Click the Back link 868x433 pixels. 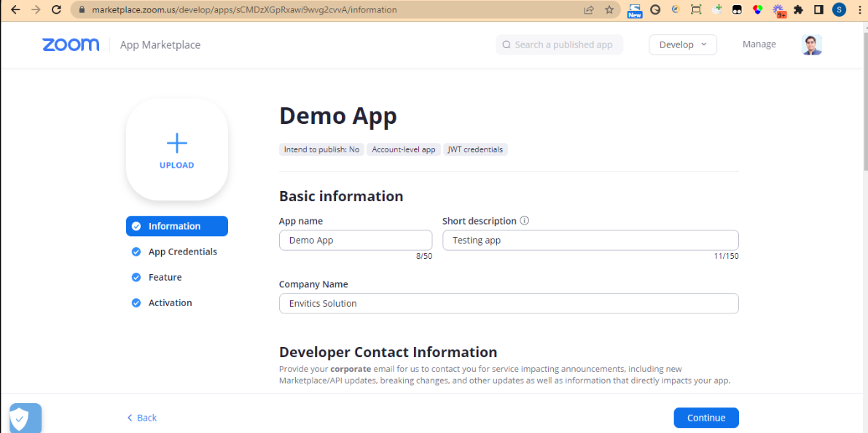(142, 418)
